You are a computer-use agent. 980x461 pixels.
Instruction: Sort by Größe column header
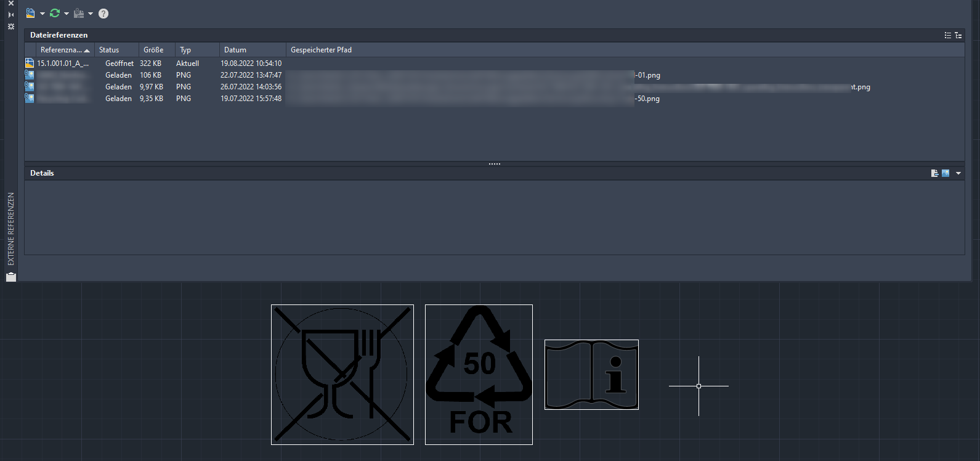pos(156,50)
